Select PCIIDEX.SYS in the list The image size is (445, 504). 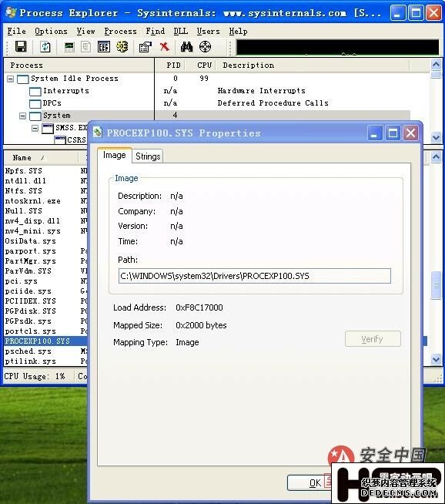point(30,301)
